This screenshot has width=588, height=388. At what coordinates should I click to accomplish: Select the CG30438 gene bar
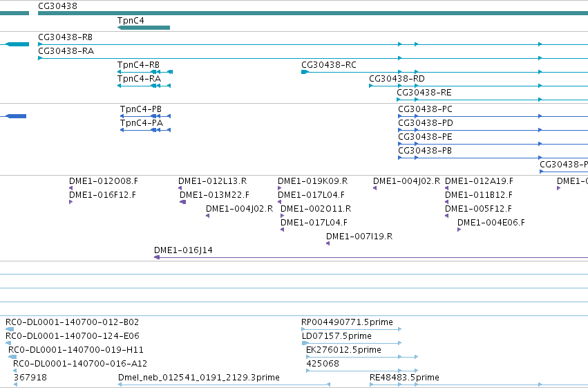(x=313, y=13)
